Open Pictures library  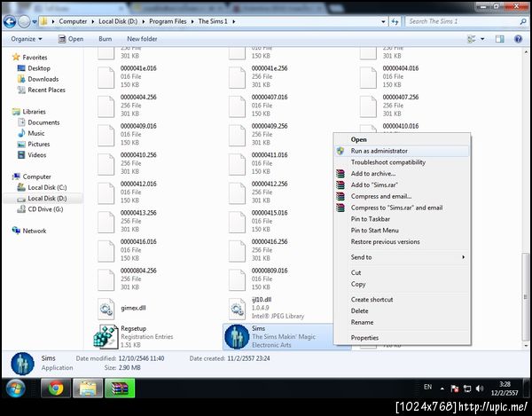34,145
